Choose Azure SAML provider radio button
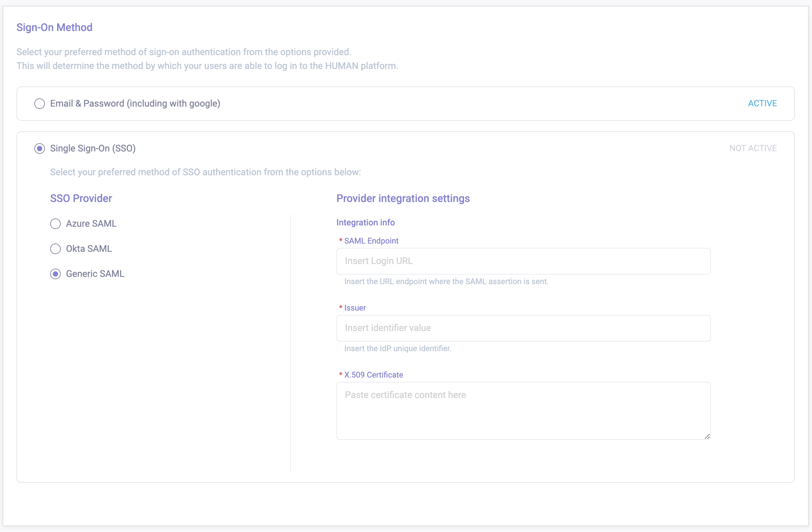This screenshot has width=812, height=532. [x=55, y=224]
